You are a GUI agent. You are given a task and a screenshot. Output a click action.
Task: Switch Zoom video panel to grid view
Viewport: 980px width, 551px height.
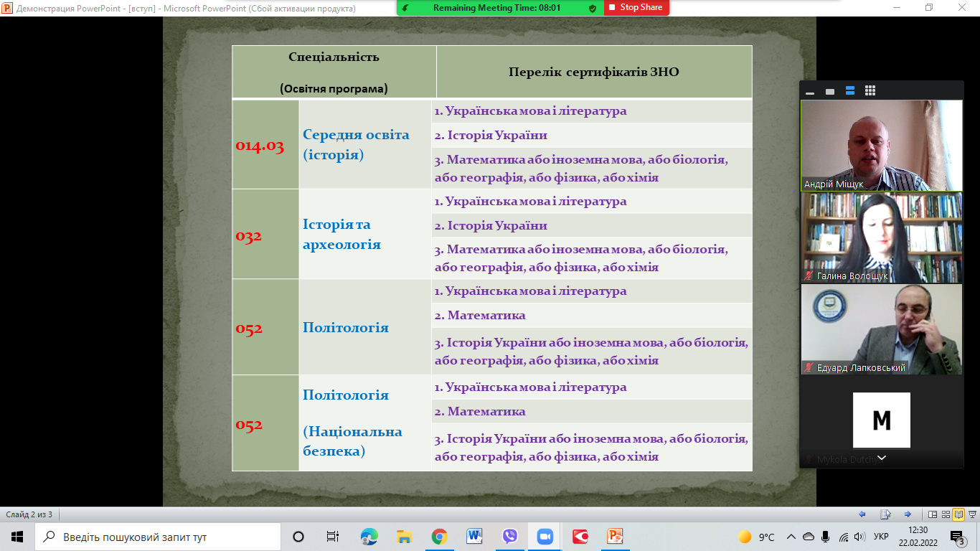pos(870,91)
